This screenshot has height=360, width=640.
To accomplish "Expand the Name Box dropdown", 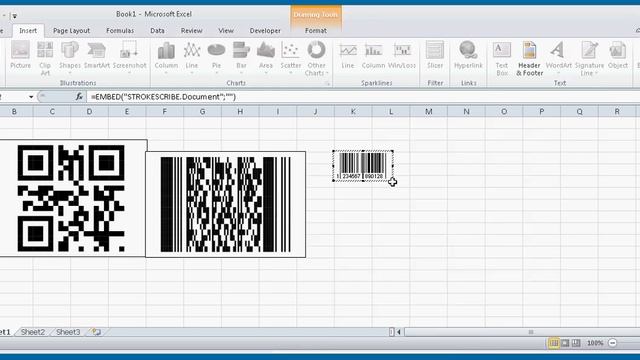I will tap(31, 97).
